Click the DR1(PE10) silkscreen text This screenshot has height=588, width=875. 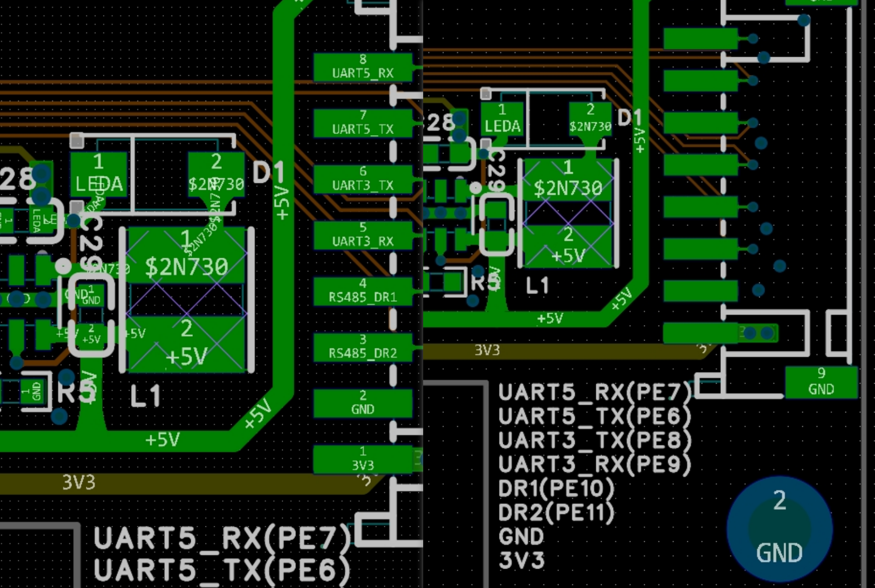point(556,488)
